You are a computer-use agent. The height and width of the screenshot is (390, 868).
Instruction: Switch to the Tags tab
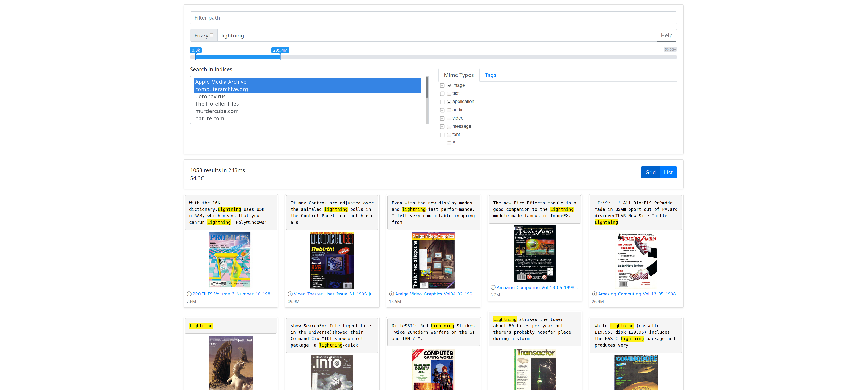pos(490,75)
